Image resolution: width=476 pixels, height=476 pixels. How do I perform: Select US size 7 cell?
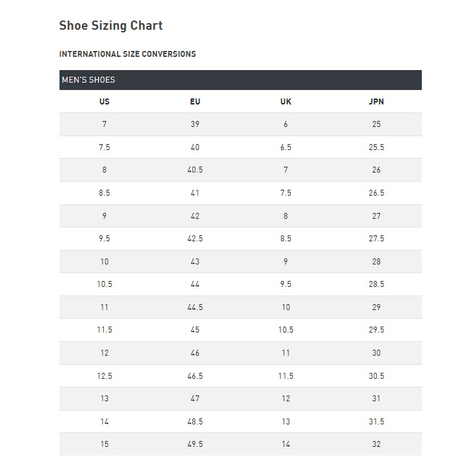coord(104,124)
